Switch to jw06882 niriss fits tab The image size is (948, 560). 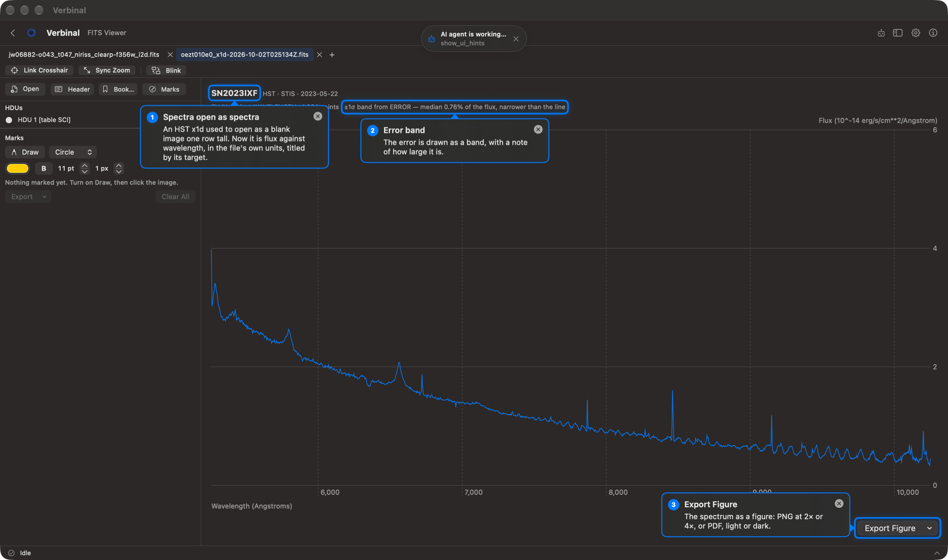click(84, 55)
